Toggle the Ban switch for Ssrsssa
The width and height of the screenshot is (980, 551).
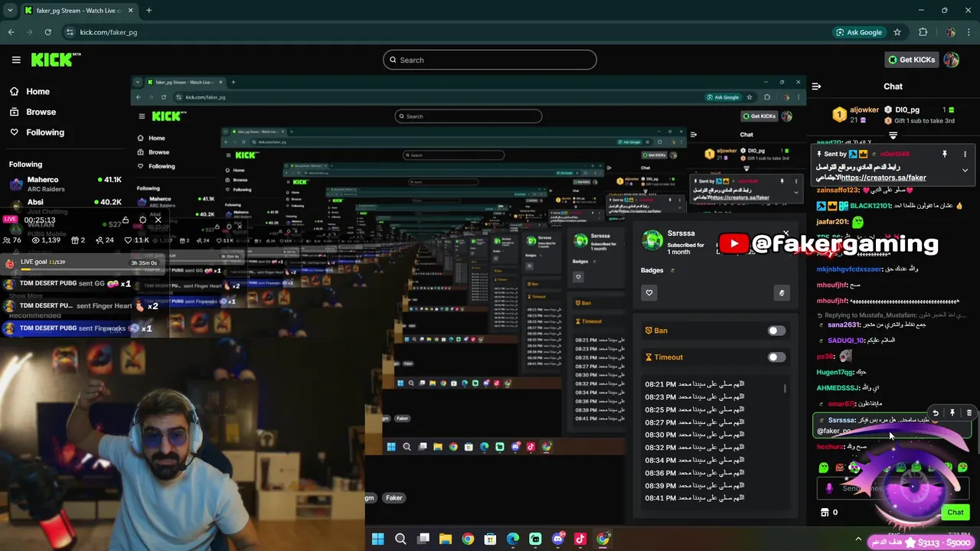point(776,331)
